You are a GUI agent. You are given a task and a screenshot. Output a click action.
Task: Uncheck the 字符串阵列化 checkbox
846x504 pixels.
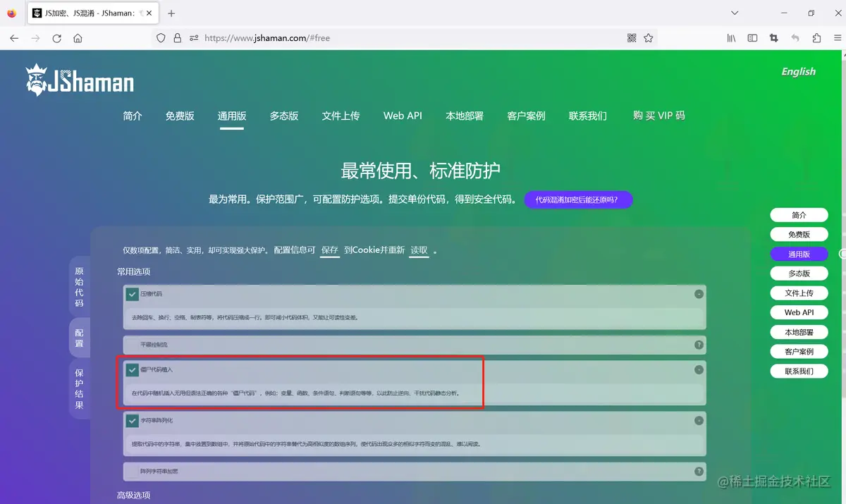[x=132, y=420]
